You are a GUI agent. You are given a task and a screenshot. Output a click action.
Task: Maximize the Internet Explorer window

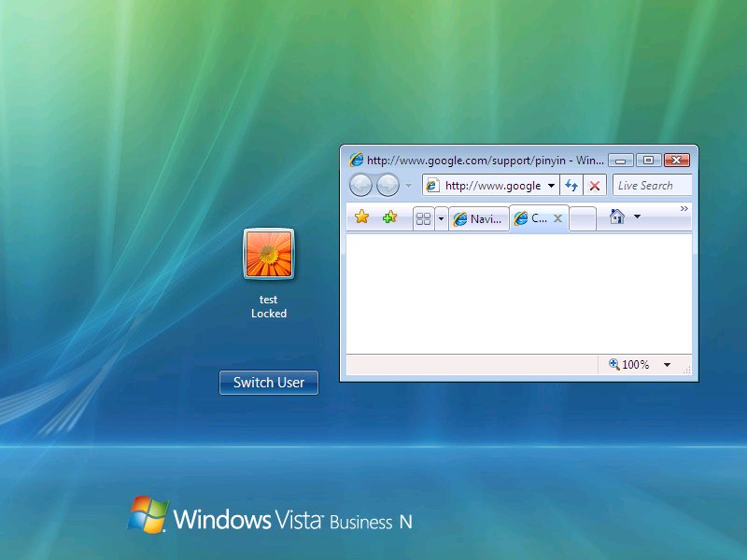[648, 161]
